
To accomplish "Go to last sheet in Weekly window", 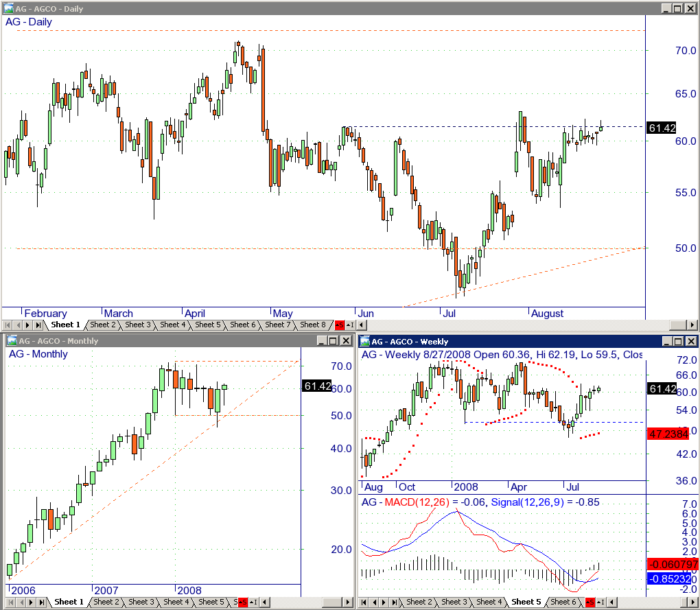I will (394, 602).
